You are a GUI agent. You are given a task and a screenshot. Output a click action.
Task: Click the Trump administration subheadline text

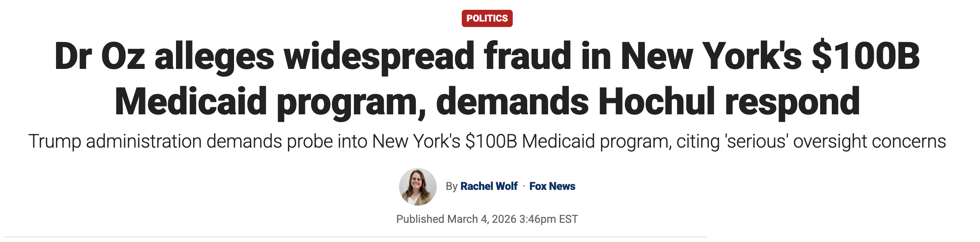[x=487, y=141]
